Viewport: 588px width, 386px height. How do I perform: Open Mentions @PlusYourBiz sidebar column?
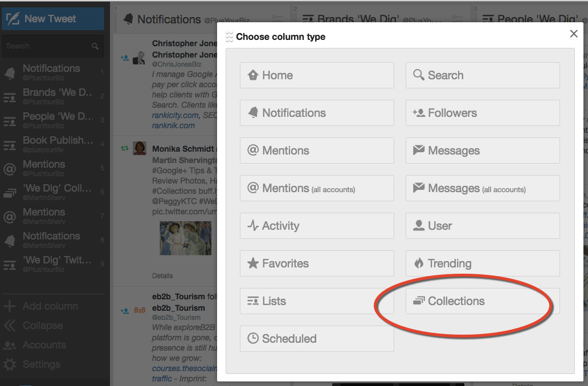pyautogui.click(x=53, y=168)
